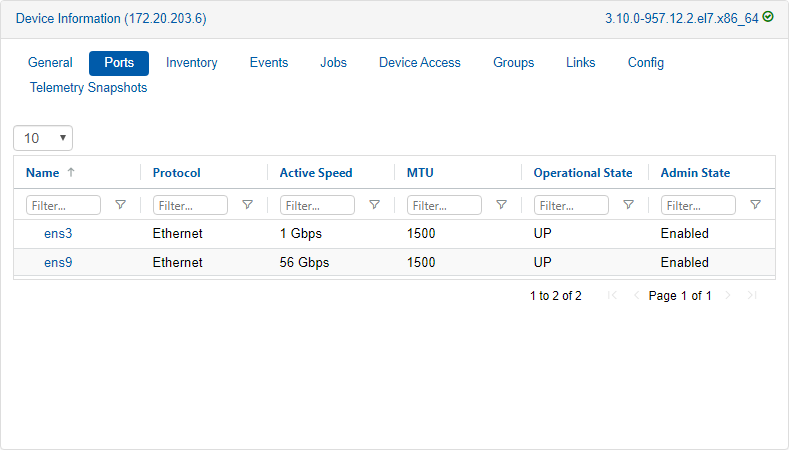Jump to the last page button
Image resolution: width=789 pixels, height=450 pixels.
click(753, 296)
